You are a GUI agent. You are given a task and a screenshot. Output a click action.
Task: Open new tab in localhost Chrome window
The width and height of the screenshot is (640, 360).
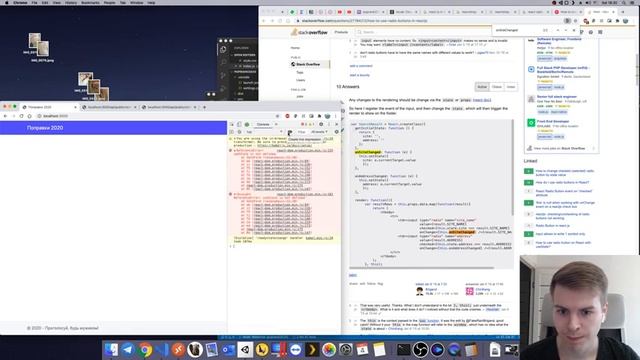[x=204, y=107]
